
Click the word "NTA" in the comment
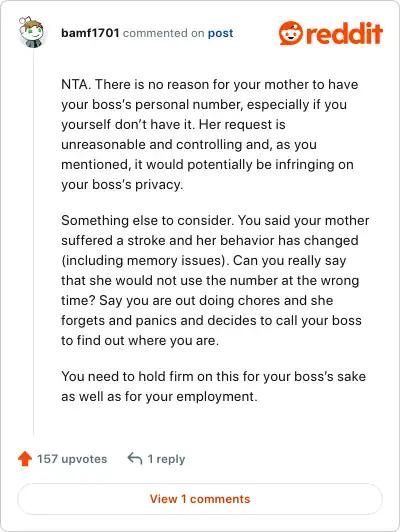tap(75, 84)
